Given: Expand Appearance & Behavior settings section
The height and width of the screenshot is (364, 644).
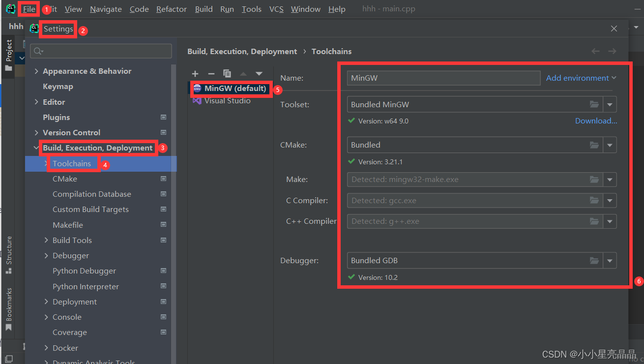Looking at the screenshot, I should click(x=36, y=71).
